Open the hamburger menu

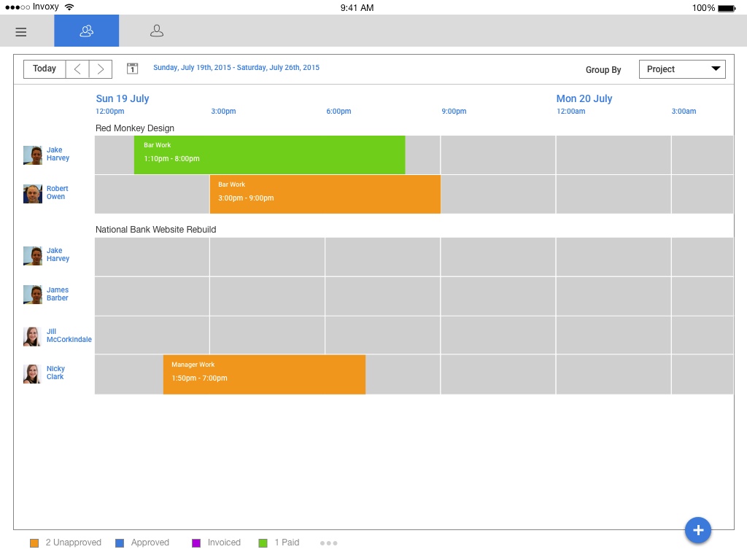pos(21,31)
